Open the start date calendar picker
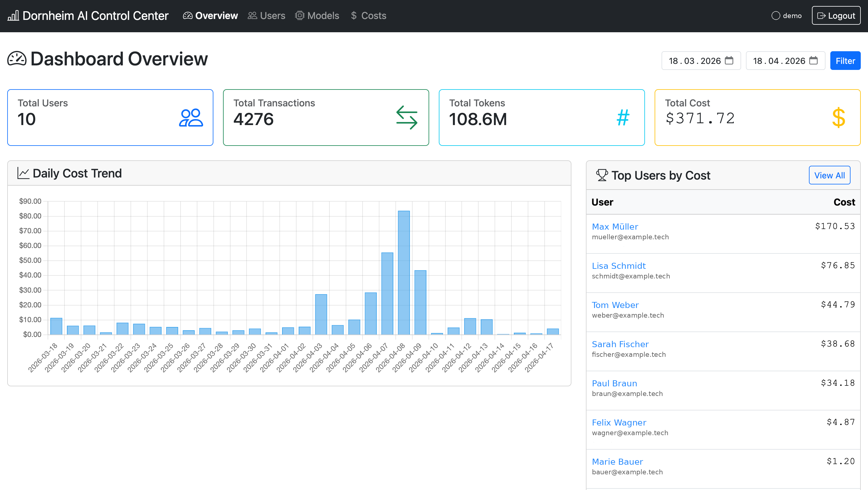Image resolution: width=868 pixels, height=490 pixels. pyautogui.click(x=729, y=61)
